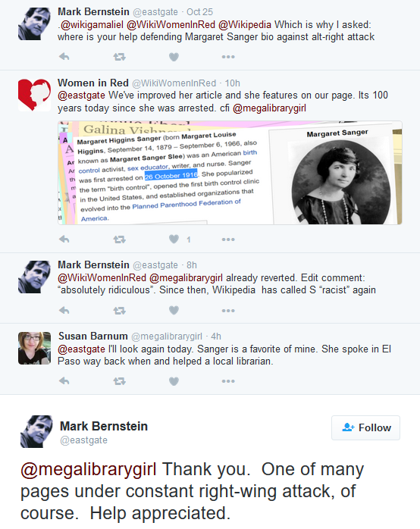Open Susan Barnum's profile picture
The image size is (420, 529).
point(34,348)
